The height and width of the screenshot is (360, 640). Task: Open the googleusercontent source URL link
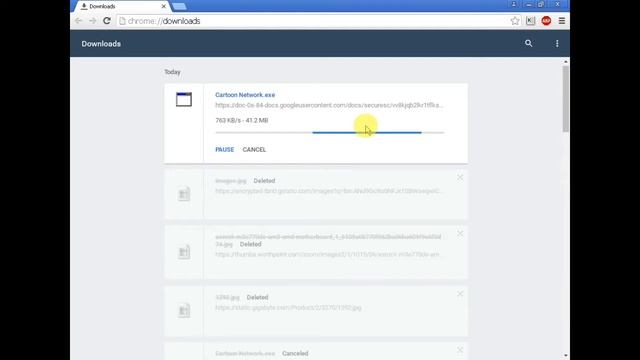coord(329,105)
